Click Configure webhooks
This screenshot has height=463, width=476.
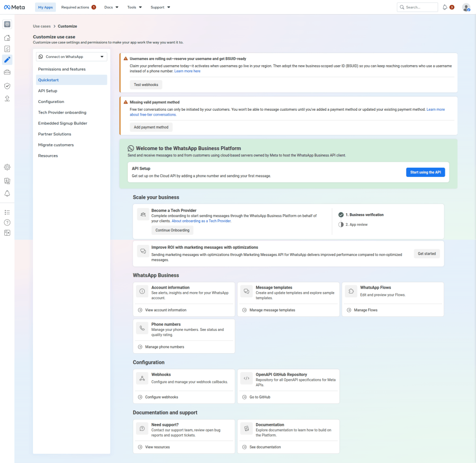[161, 397]
